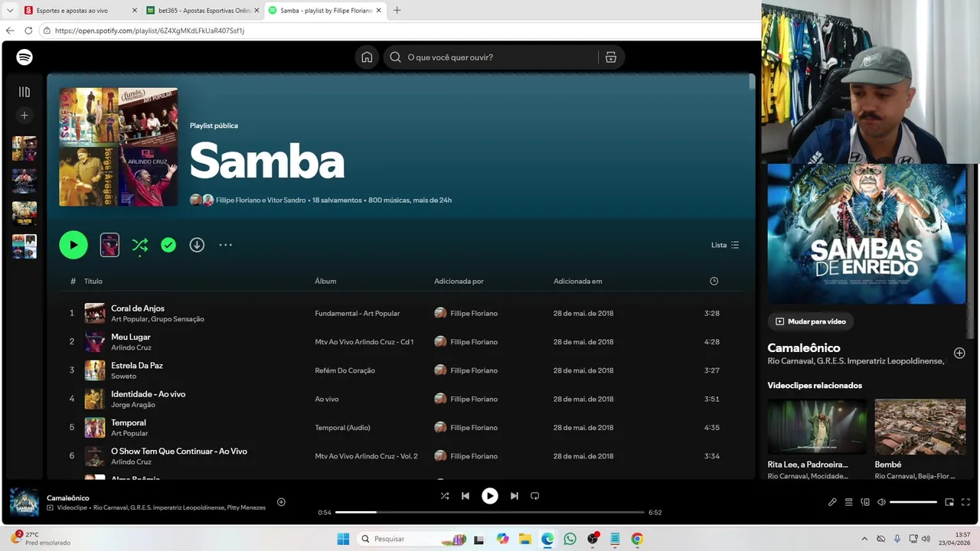Open the taskbar weather widget

click(x=40, y=539)
